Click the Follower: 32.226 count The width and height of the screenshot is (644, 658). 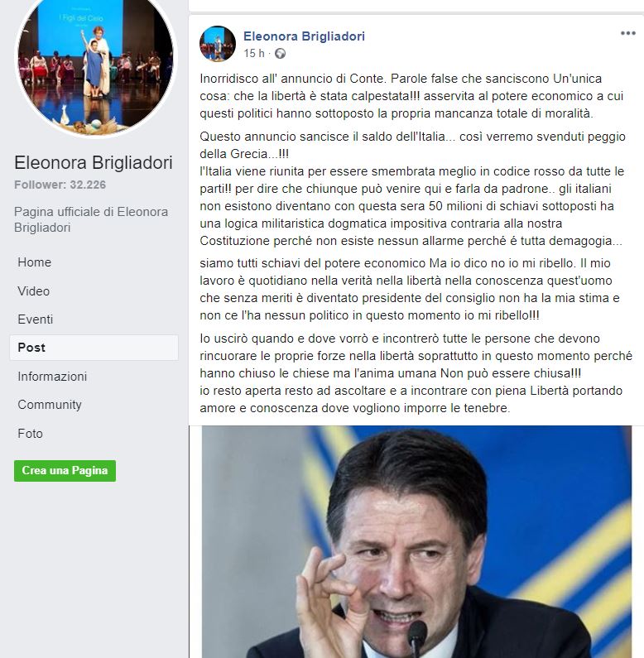click(60, 185)
